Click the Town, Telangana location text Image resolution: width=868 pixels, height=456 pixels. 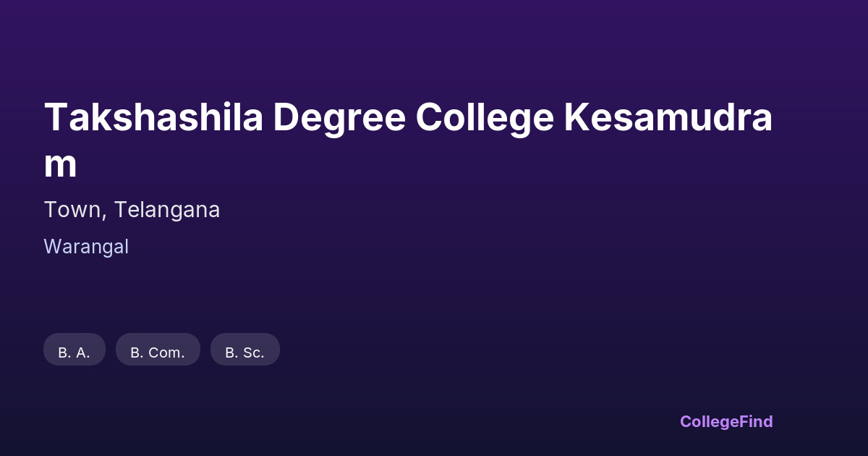(132, 210)
